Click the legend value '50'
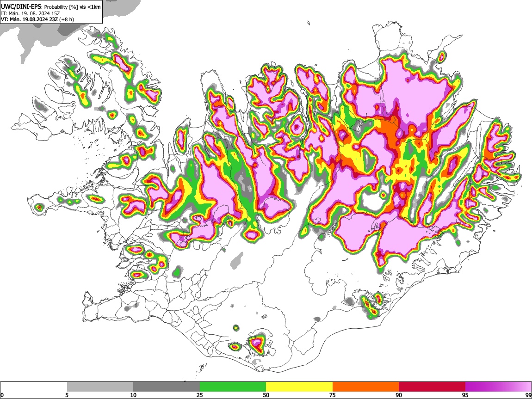532x399 pixels. click(x=266, y=395)
